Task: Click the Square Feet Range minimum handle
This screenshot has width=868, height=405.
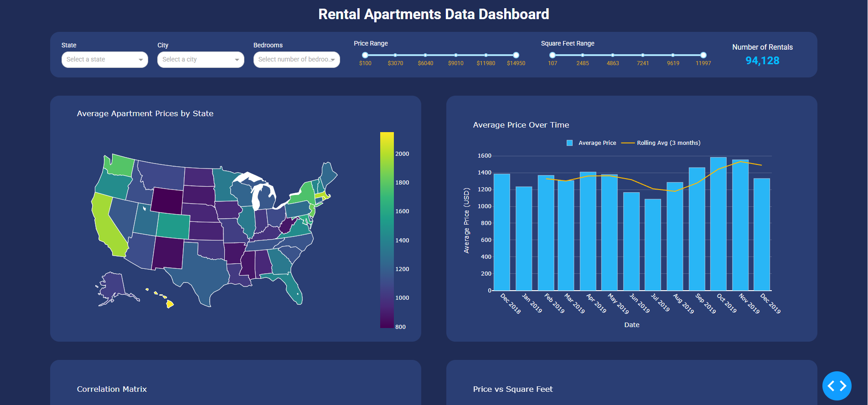Action: point(553,55)
